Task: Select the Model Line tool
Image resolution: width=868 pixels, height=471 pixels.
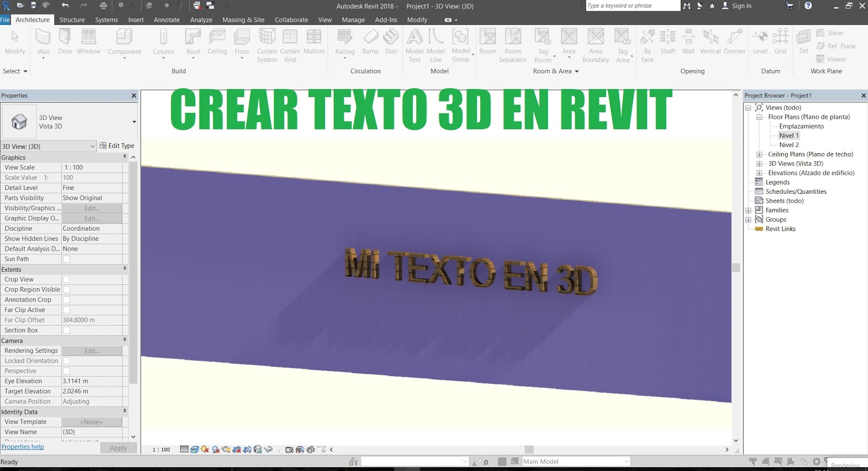Action: [436, 46]
